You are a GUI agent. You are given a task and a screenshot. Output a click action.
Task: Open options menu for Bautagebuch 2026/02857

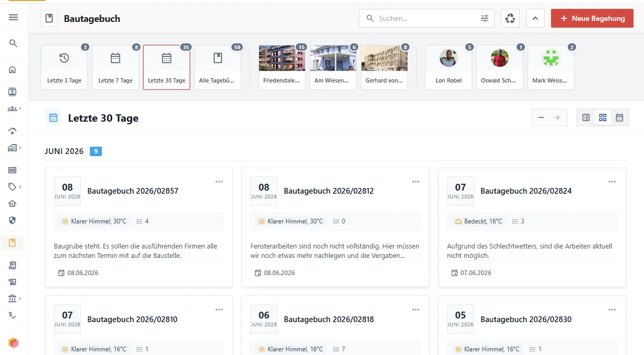coord(219,182)
